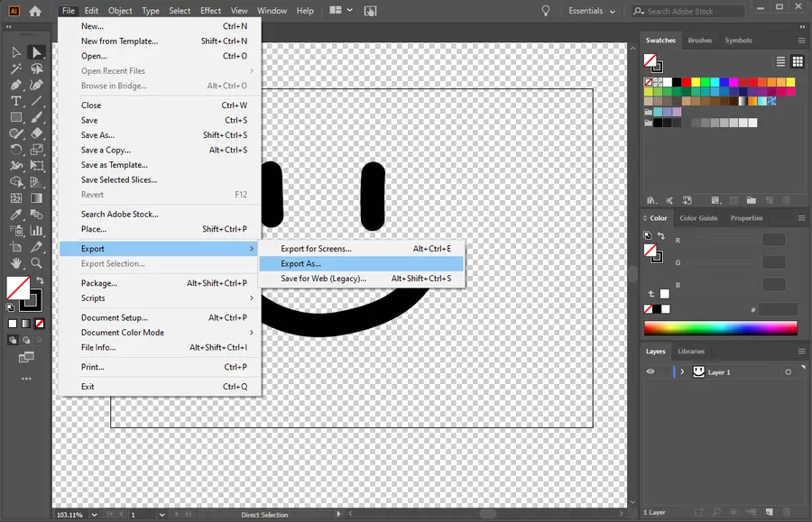This screenshot has height=522, width=812.
Task: Select the Eyedropper tool
Action: 16,215
